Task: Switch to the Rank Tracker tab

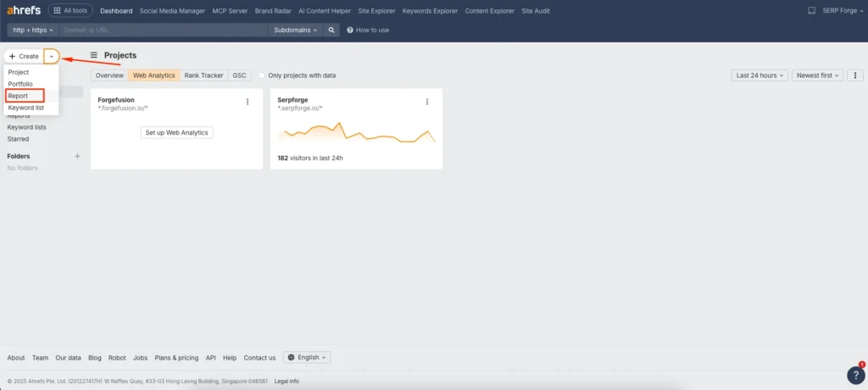Action: click(203, 75)
